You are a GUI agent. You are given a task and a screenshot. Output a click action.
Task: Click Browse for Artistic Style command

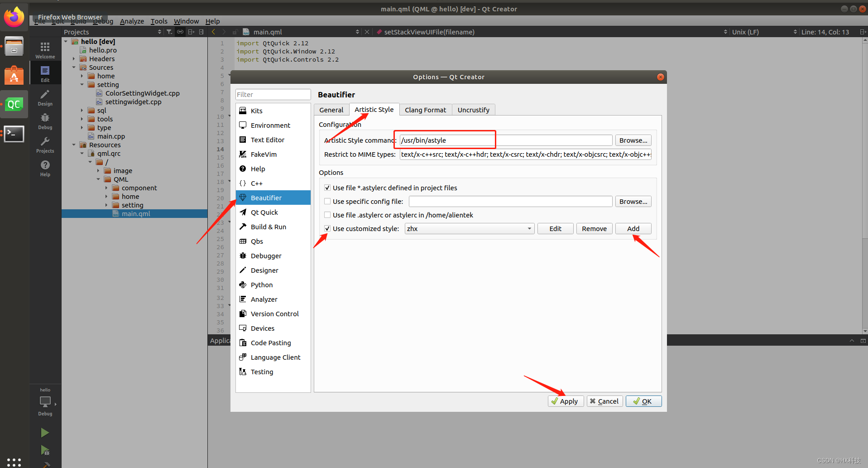pyautogui.click(x=633, y=140)
